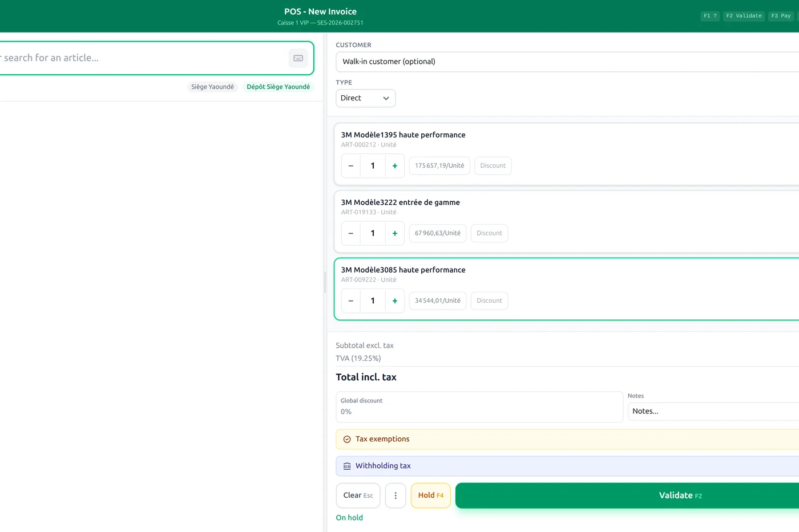This screenshot has width=799, height=532.
Task: Decrease quantity of 3M Modèle3085 haute performance
Action: [351, 301]
